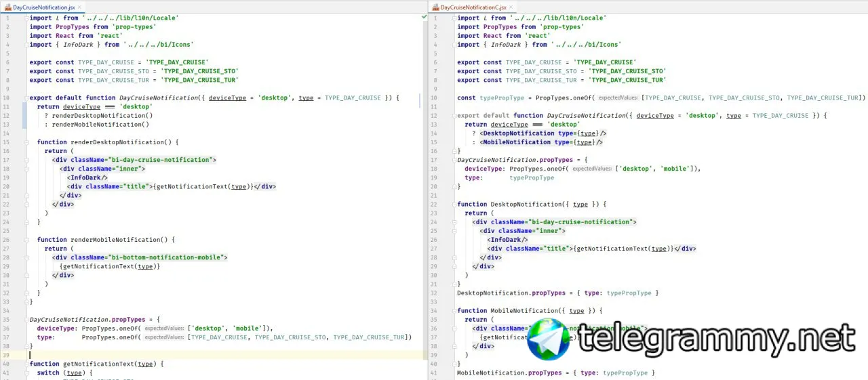This screenshot has height=380, width=868.
Task: Switch to the DayCruiseNotification.jsx tab
Action: pos(42,7)
